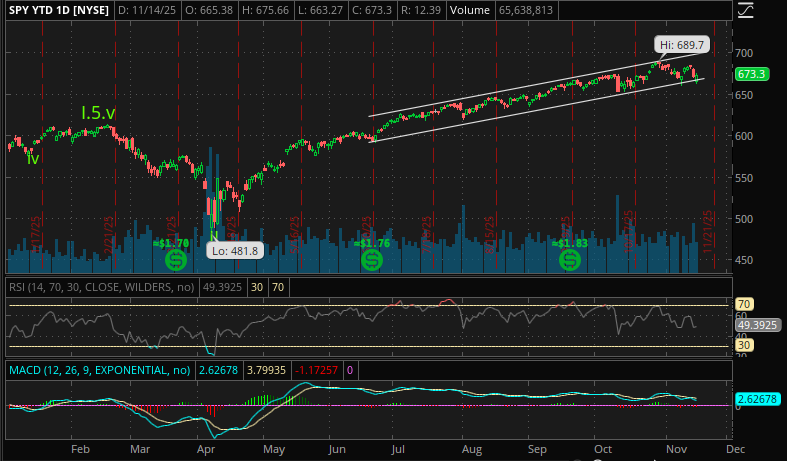
Task: Click the $1.76 dividend dollar icon
Action: (372, 260)
